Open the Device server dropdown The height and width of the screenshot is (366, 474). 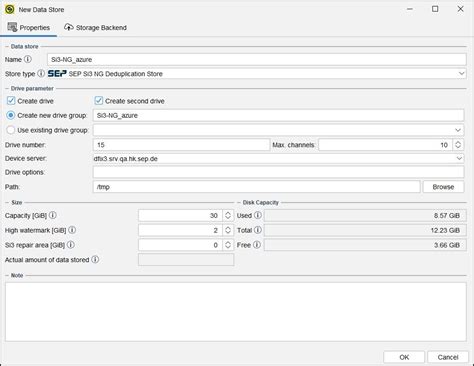point(459,158)
